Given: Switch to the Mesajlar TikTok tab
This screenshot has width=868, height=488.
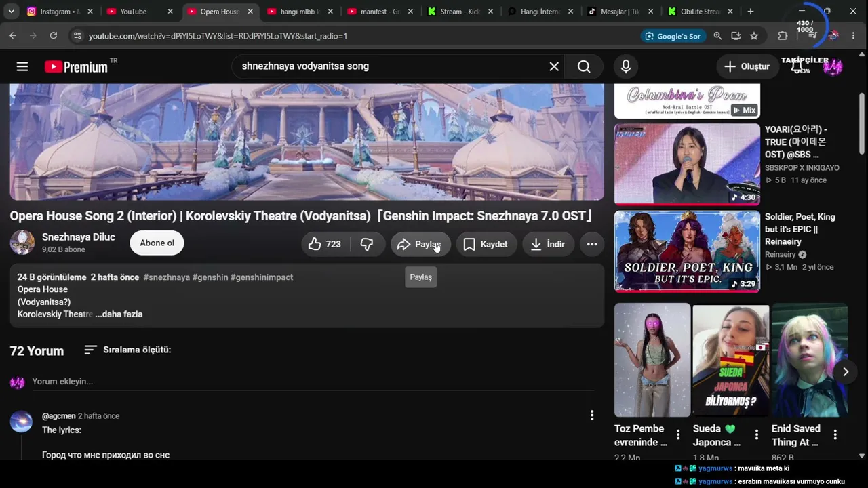Looking at the screenshot, I should pyautogui.click(x=620, y=12).
